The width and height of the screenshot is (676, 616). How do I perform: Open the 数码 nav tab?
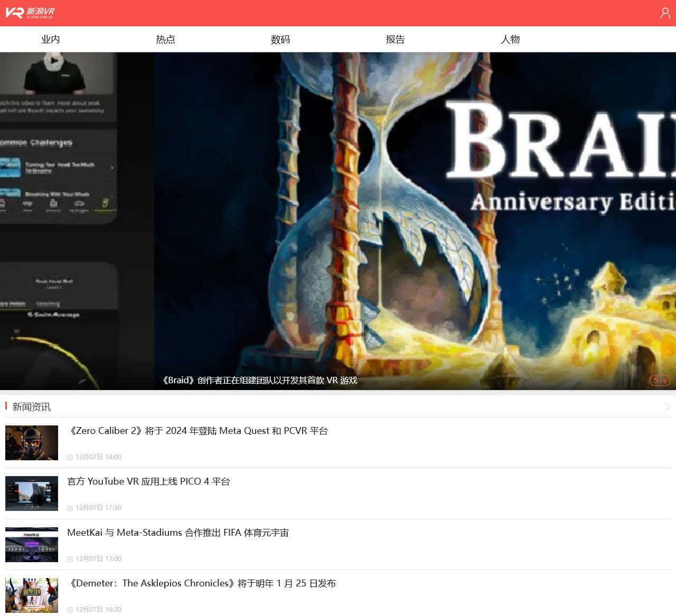click(x=280, y=40)
